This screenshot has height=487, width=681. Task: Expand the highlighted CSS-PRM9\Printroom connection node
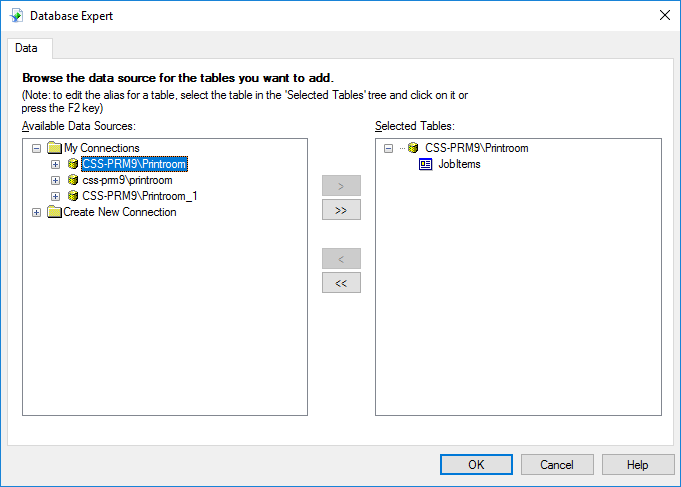56,164
